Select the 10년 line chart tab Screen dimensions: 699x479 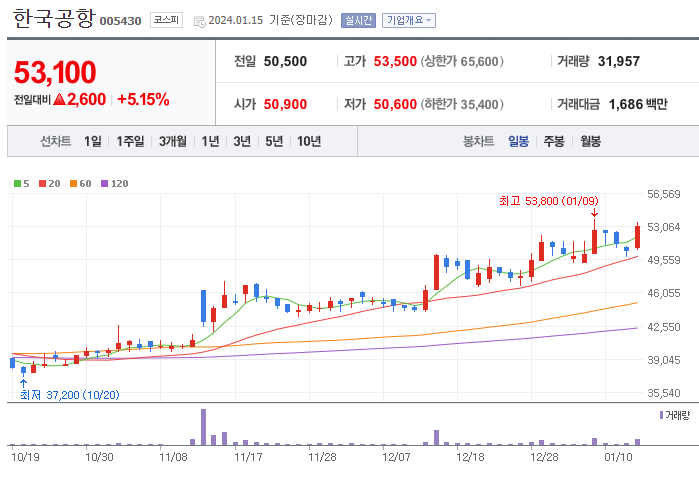click(x=309, y=141)
